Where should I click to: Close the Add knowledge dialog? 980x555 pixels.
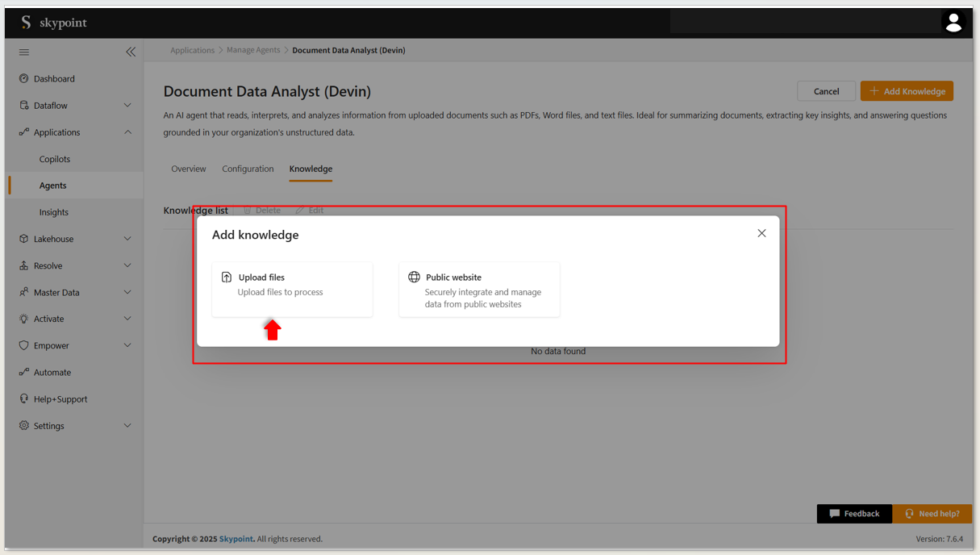tap(761, 233)
